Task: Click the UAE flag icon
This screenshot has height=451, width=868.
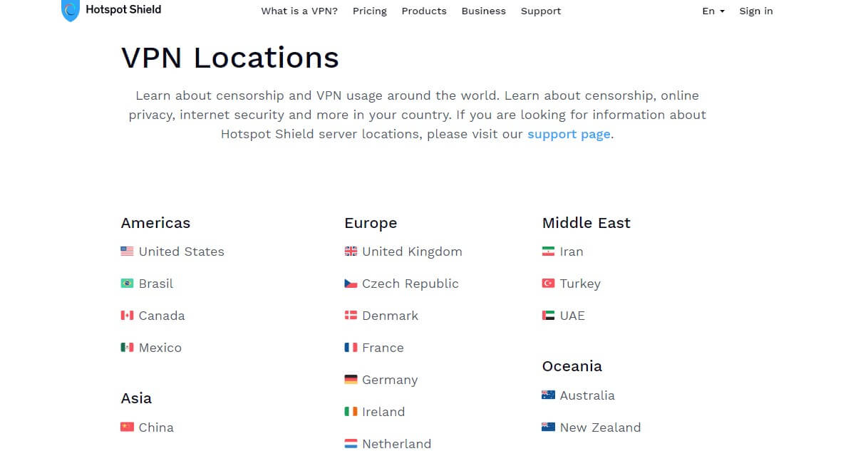Action: point(548,316)
